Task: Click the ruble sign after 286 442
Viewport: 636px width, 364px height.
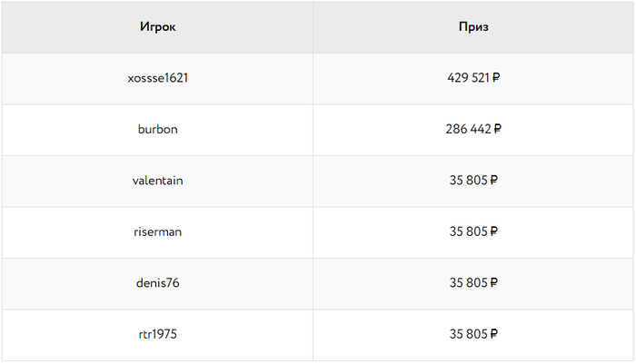Action: (x=497, y=129)
